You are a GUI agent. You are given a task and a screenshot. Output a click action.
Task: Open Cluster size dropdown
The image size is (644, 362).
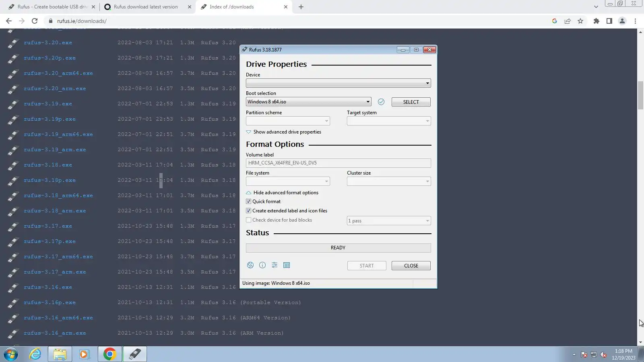click(389, 181)
